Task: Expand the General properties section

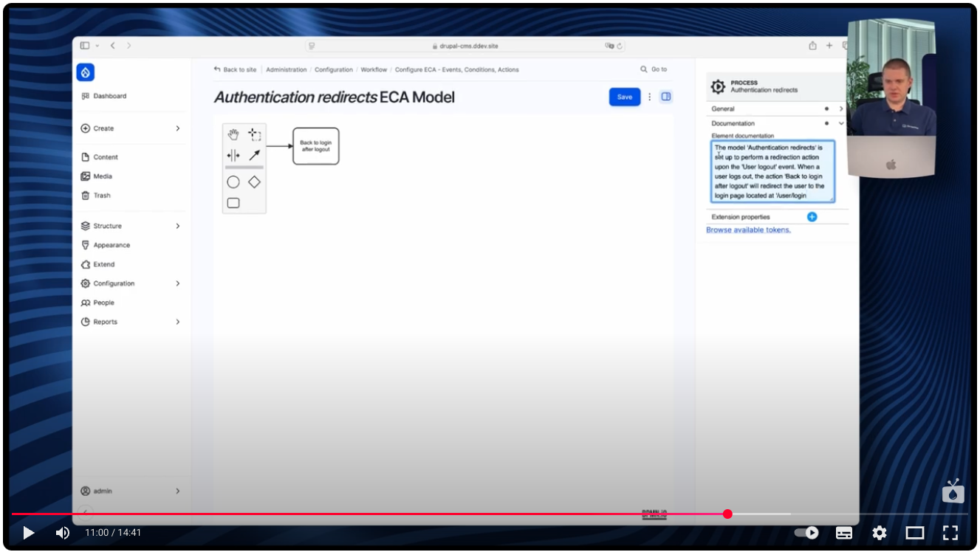Action: (841, 108)
